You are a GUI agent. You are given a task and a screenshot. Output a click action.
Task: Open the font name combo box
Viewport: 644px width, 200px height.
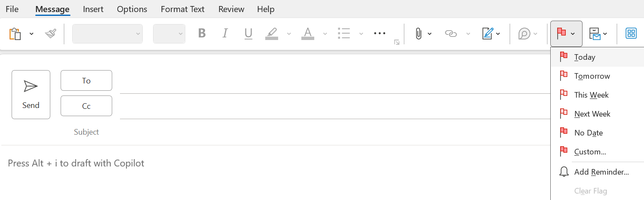click(107, 34)
